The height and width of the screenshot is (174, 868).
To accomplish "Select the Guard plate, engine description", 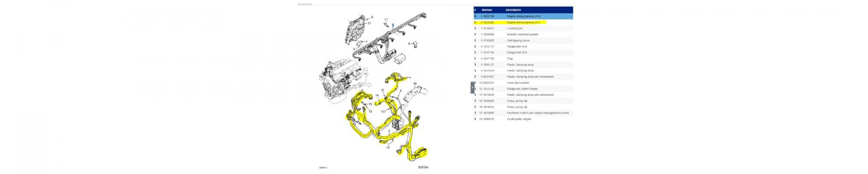I will point(519,119).
